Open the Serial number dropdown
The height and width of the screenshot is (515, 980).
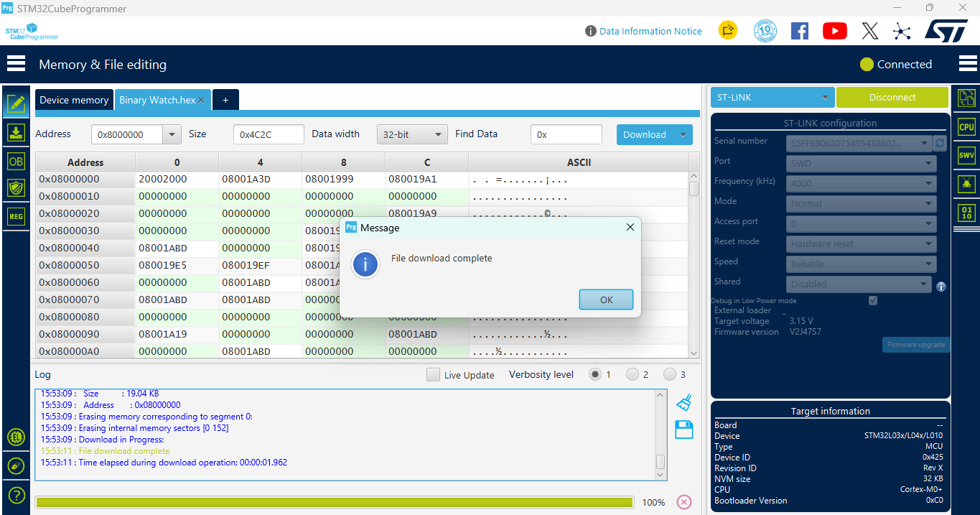click(859, 143)
